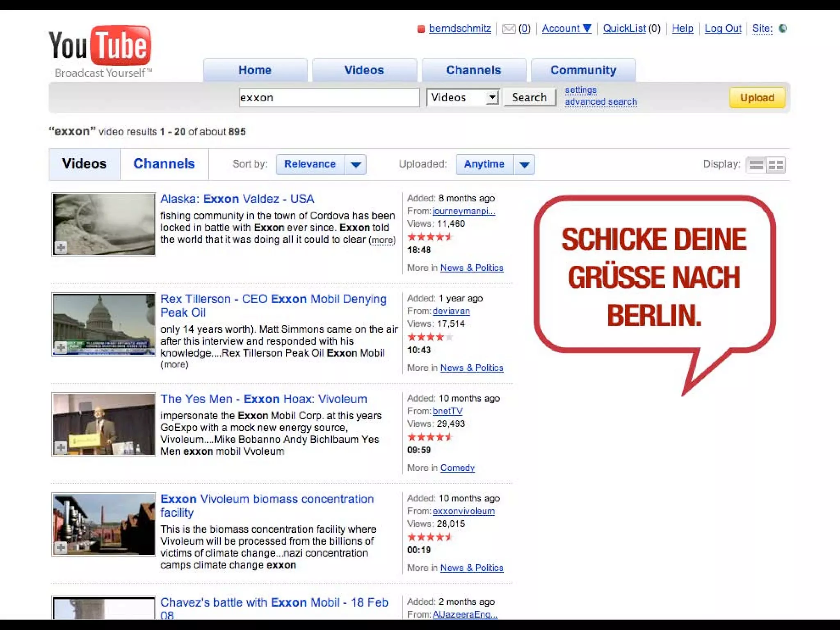840x630 pixels.
Task: Expand the Sort by Relevance dropdown
Action: pos(356,164)
